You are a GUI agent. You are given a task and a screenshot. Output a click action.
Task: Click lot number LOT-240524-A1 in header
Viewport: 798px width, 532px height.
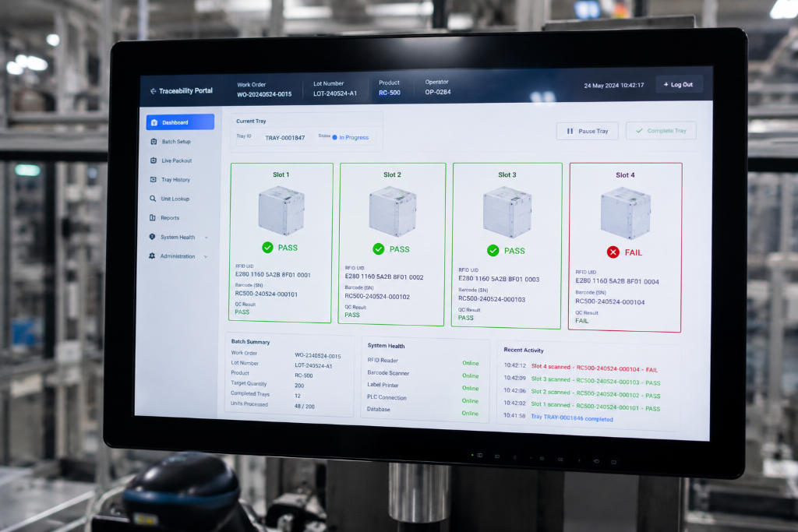[335, 93]
